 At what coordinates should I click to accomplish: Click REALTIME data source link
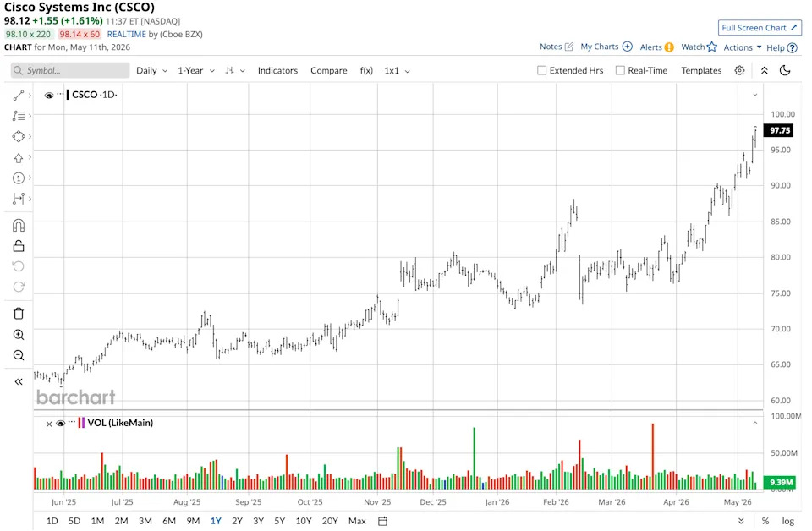click(126, 34)
